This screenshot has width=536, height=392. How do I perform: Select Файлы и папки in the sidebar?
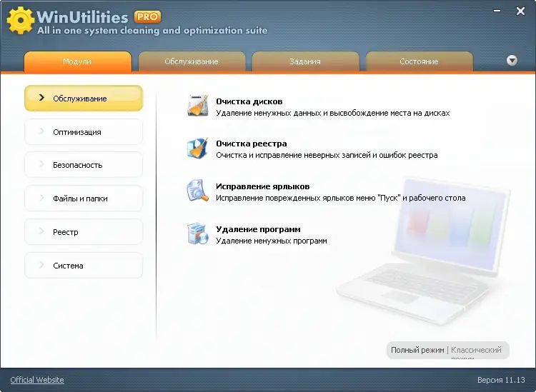coord(84,198)
